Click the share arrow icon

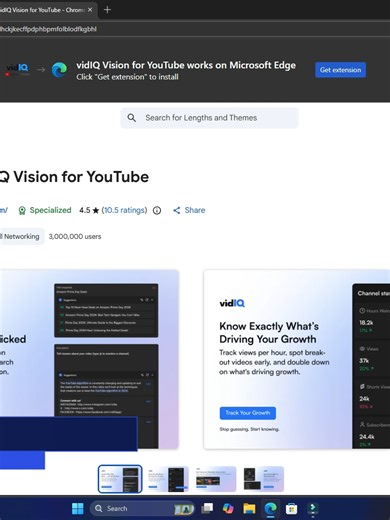177,210
